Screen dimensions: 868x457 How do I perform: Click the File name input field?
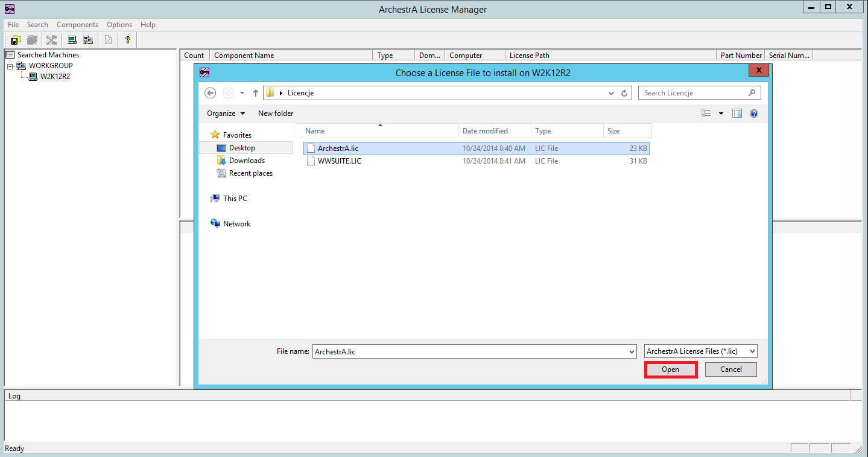tap(470, 351)
